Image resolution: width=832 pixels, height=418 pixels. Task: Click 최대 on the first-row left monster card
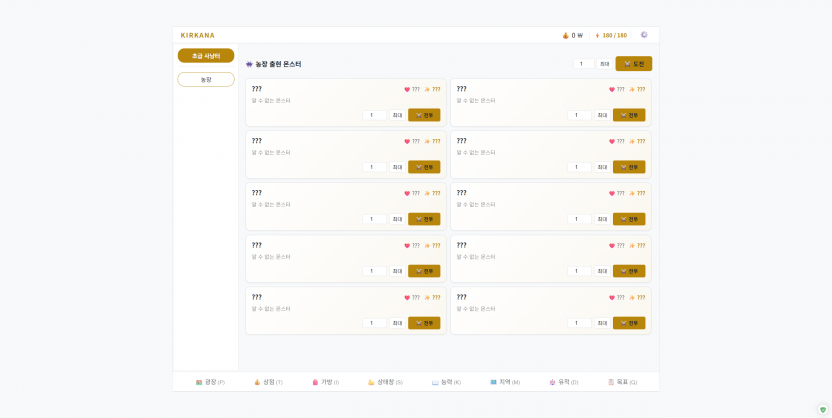(x=397, y=115)
